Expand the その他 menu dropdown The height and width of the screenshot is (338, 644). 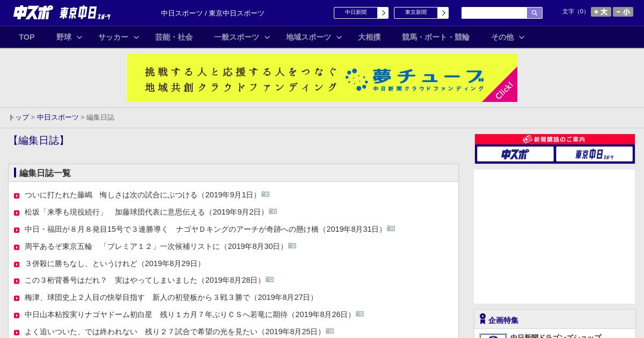[508, 37]
